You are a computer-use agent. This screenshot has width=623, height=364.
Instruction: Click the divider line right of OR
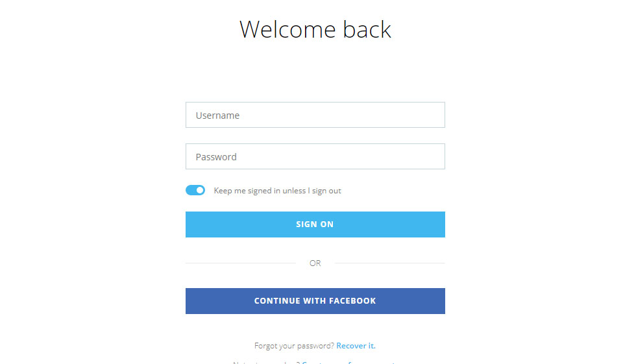[389, 263]
